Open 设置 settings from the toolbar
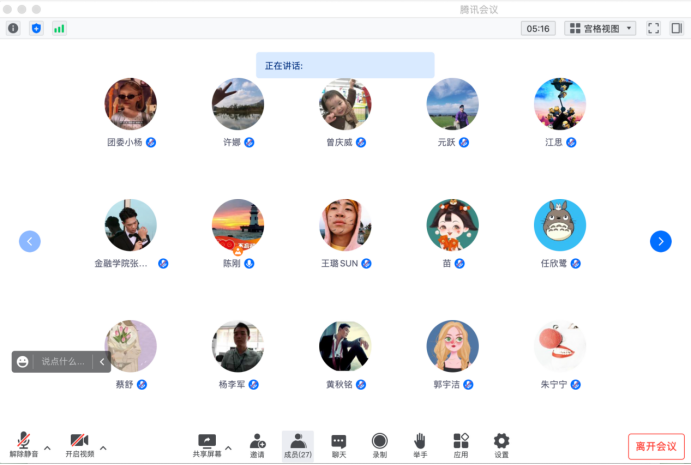 pos(501,445)
